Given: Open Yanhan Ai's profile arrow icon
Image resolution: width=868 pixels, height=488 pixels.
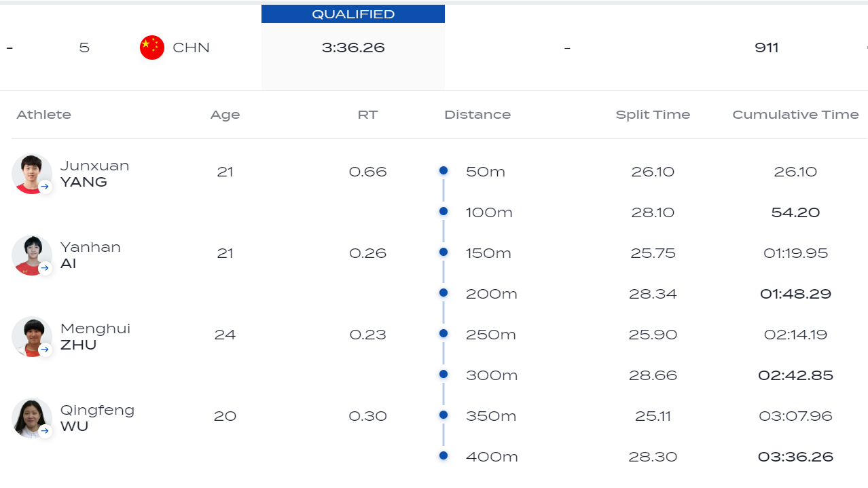Looking at the screenshot, I should [x=46, y=268].
